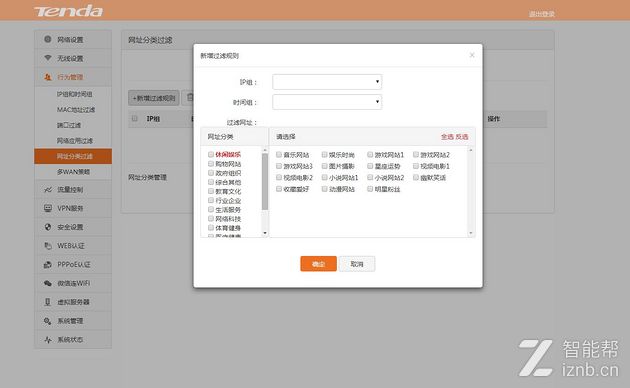Click the 反选 link

462,137
